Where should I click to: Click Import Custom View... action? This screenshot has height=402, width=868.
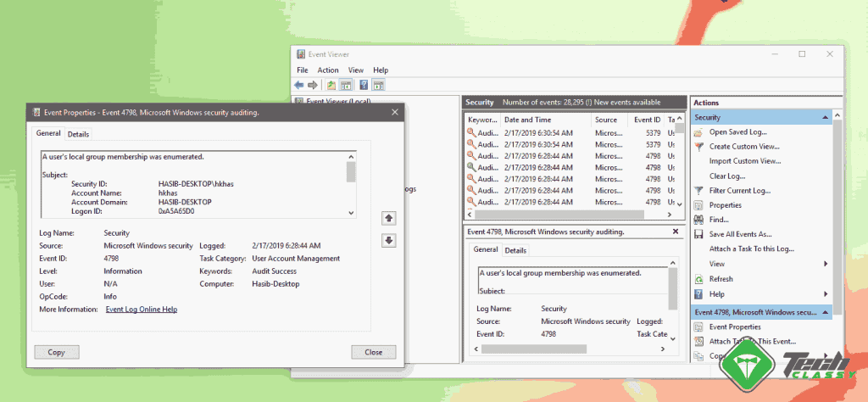(x=744, y=161)
